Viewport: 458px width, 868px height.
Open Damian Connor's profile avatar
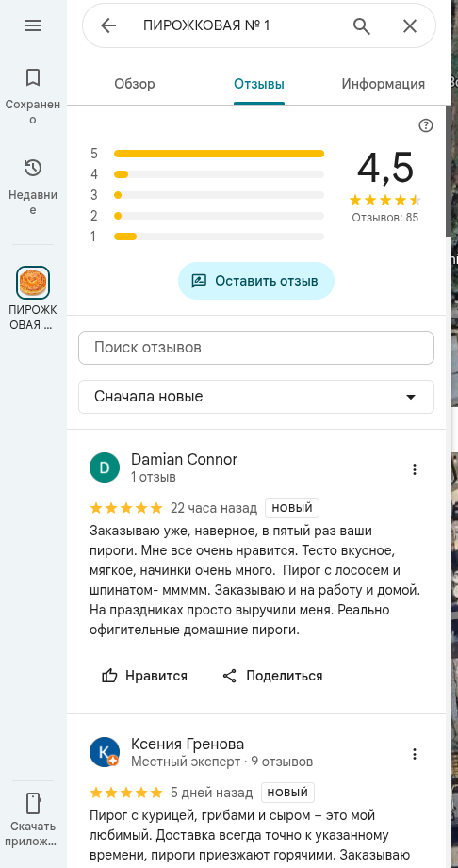pyautogui.click(x=104, y=467)
